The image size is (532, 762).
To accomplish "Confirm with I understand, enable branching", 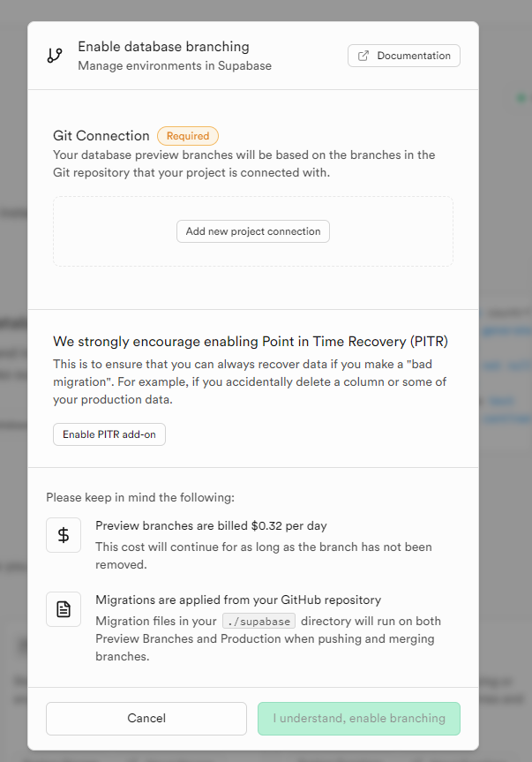I will (359, 719).
